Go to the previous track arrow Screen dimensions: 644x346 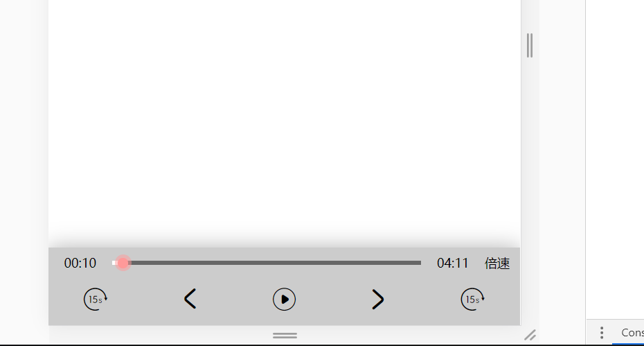point(190,299)
